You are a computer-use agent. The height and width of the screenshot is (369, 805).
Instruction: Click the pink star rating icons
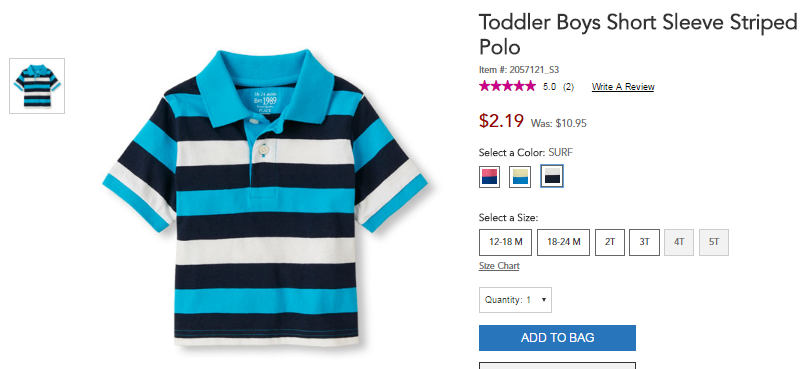(x=507, y=86)
